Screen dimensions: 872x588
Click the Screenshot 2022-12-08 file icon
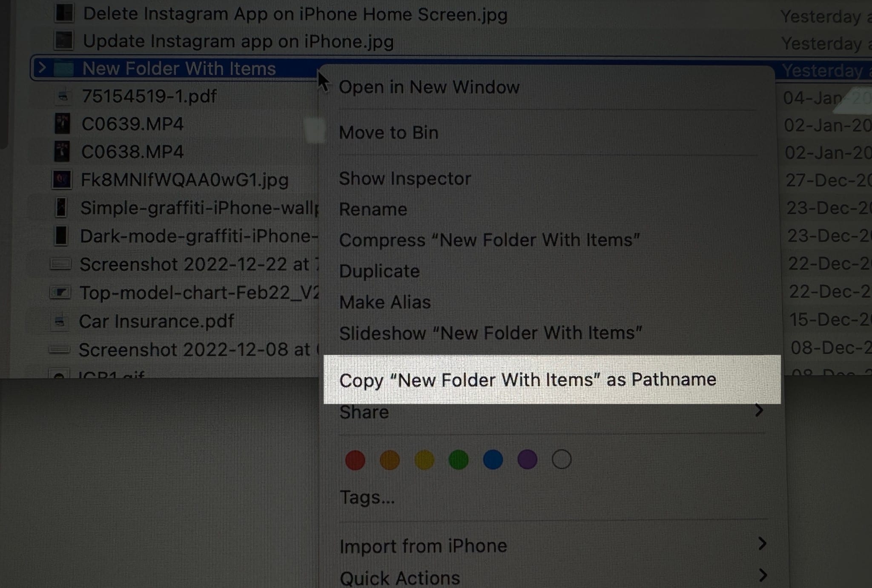coord(59,350)
